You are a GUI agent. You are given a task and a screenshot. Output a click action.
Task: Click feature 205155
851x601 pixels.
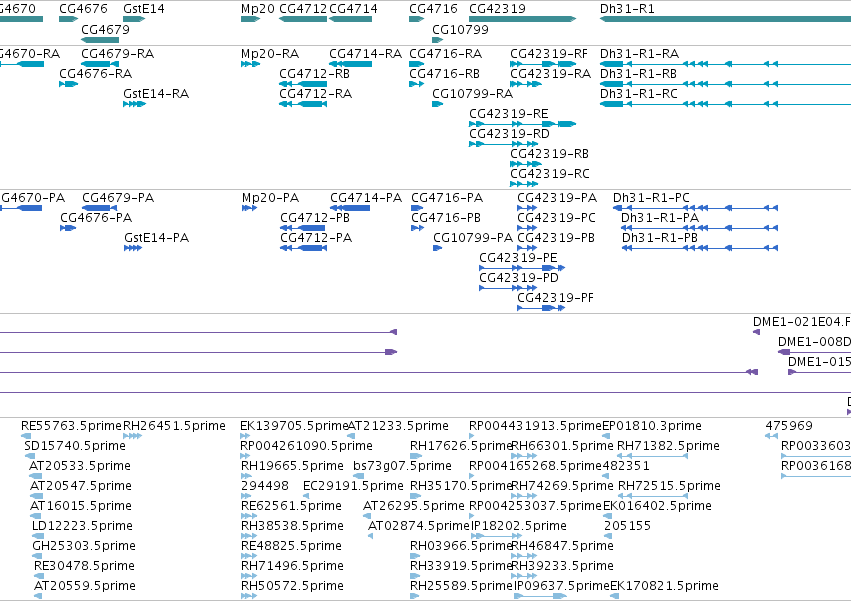pyautogui.click(x=608, y=536)
